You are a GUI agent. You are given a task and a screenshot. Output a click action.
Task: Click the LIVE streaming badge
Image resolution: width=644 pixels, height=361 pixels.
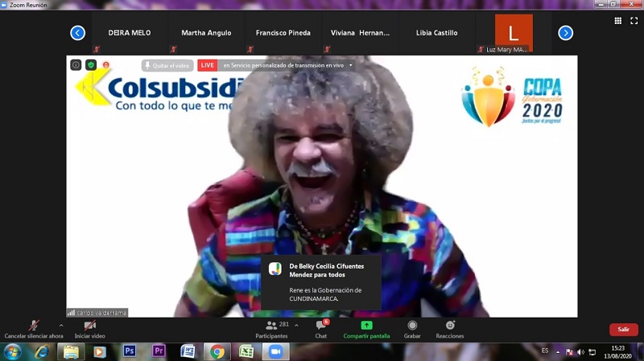(208, 65)
